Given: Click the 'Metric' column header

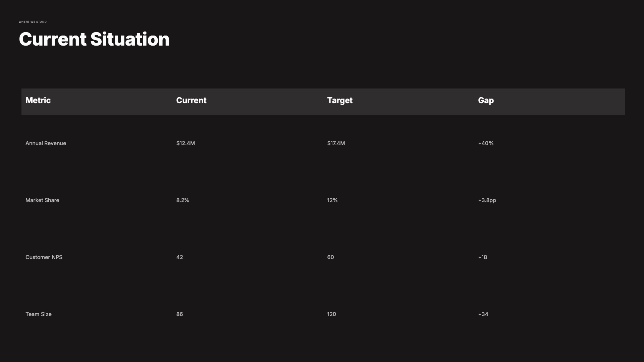Looking at the screenshot, I should tap(38, 101).
